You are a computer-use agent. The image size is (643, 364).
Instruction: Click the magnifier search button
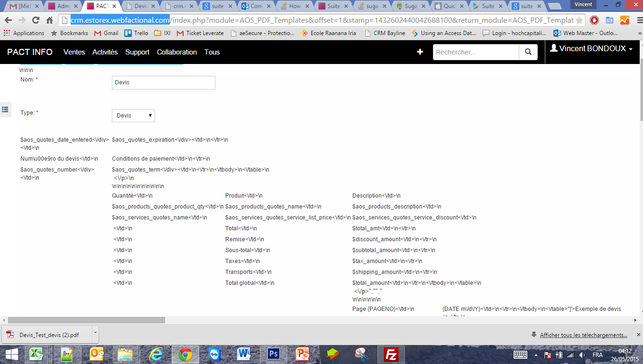528,52
